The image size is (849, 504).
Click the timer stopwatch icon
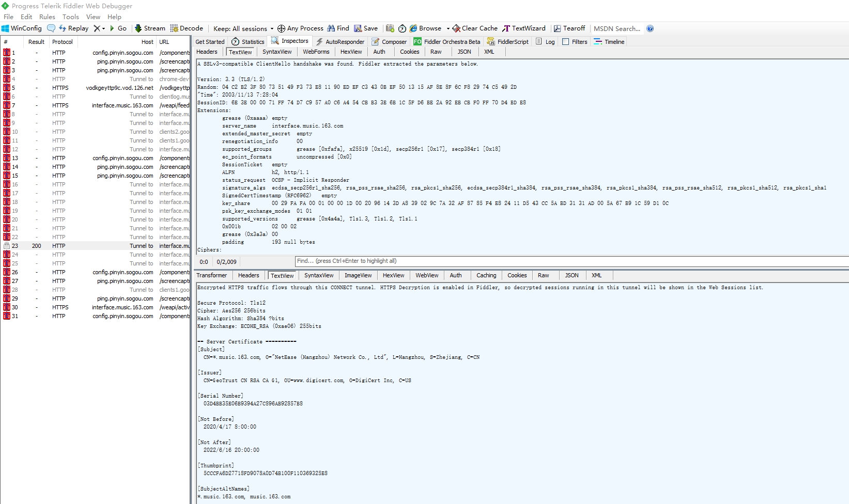click(402, 28)
